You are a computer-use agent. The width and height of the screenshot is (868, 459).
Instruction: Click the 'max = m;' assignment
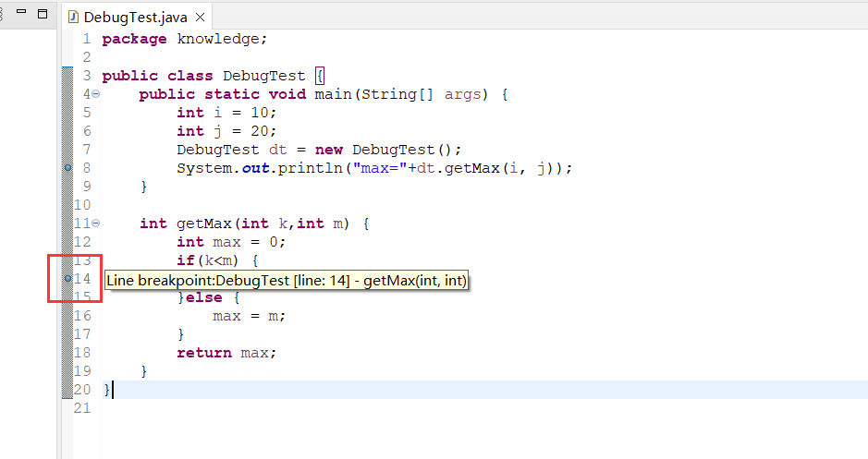pyautogui.click(x=249, y=316)
